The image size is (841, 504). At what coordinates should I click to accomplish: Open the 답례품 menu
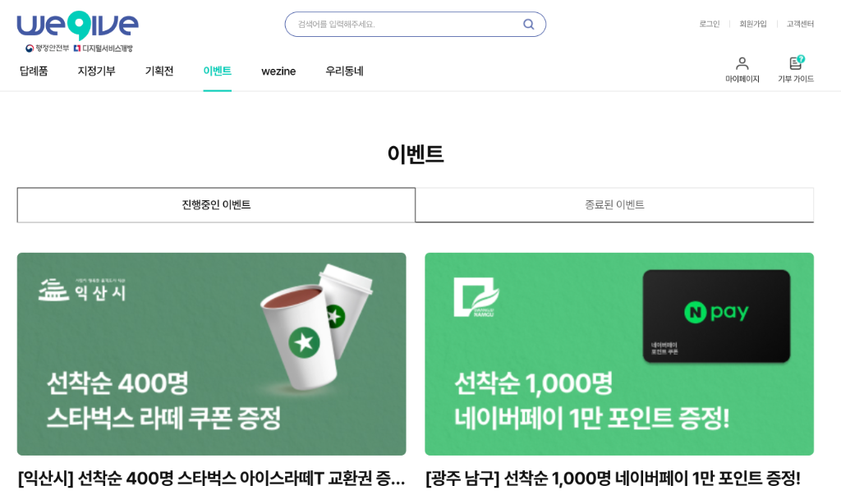(x=34, y=71)
